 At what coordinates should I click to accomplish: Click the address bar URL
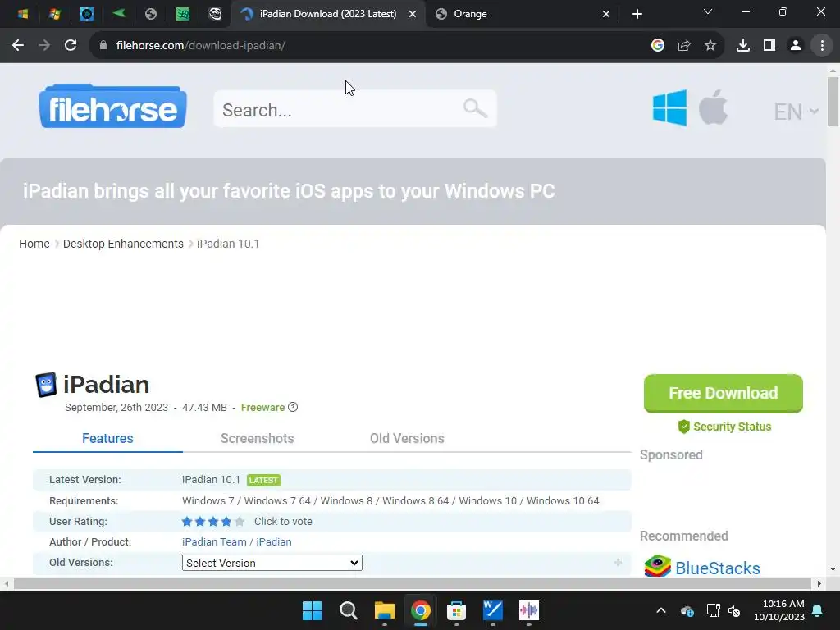[201, 46]
